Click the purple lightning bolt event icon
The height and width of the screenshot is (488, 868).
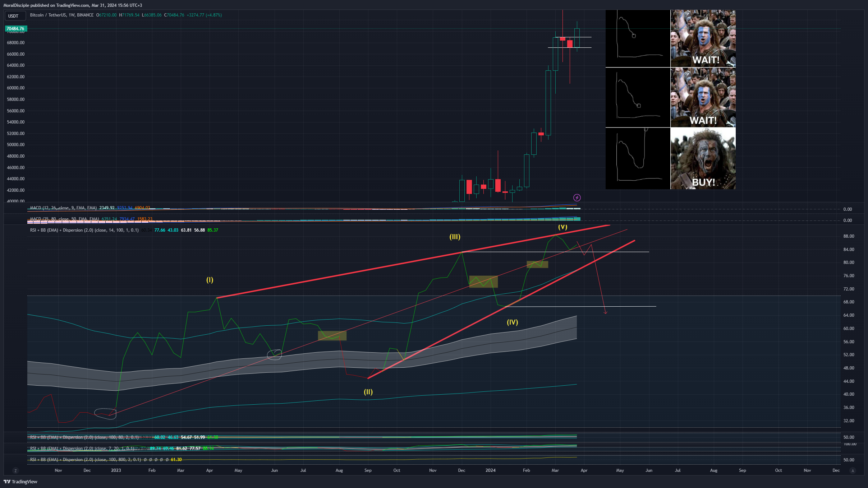click(x=577, y=197)
